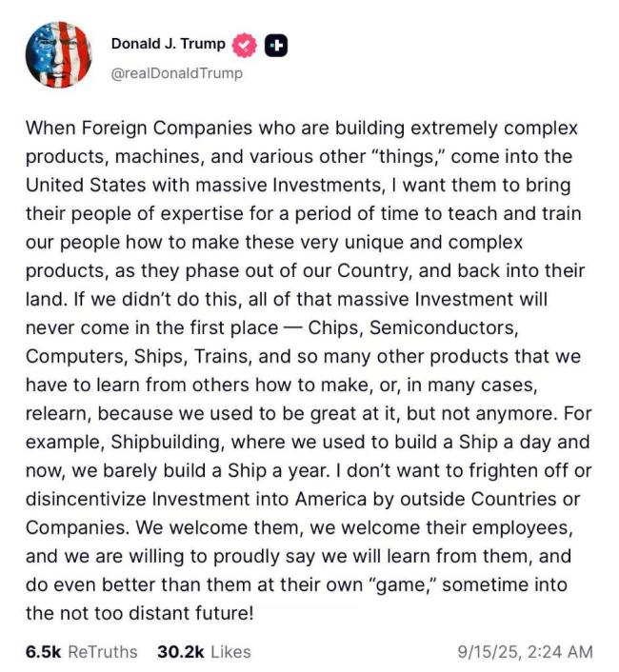View the 6.5k ReTruths count
This screenshot has height=672, width=619.
coord(44,652)
